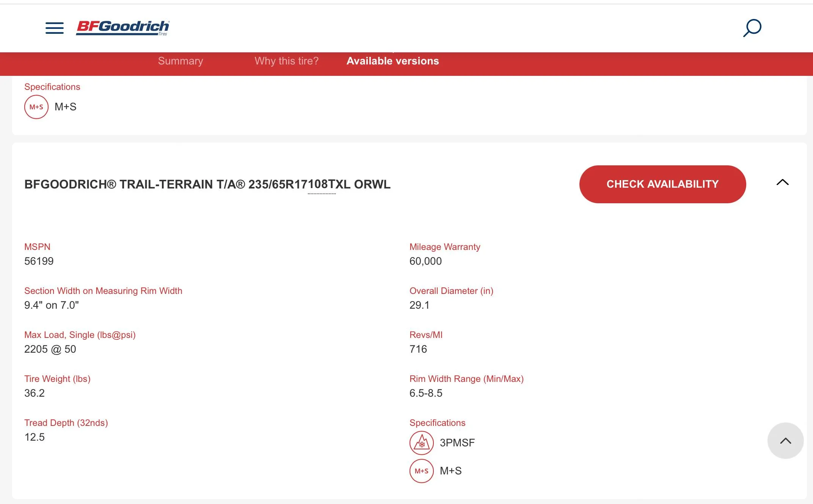Collapse the 235/65R17 tire details chevron
The width and height of the screenshot is (813, 504).
coord(782,183)
